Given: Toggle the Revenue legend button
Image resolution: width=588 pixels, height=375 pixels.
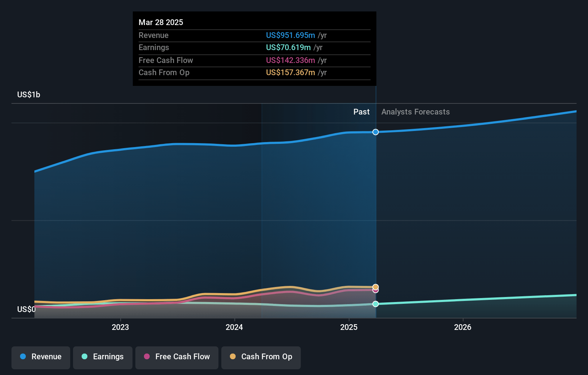Looking at the screenshot, I should point(41,357).
